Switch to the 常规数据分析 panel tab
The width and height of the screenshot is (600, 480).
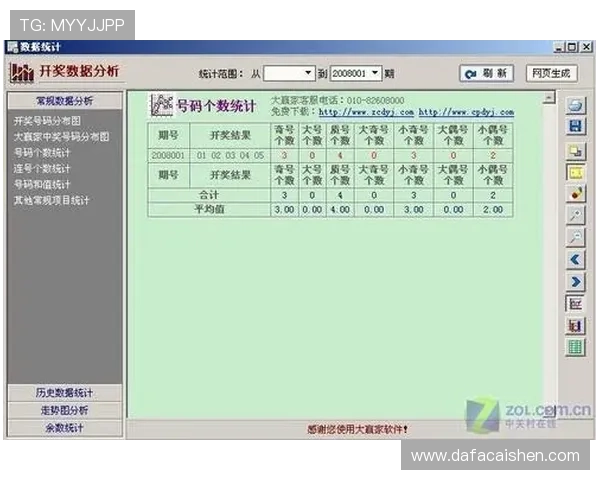(x=65, y=101)
